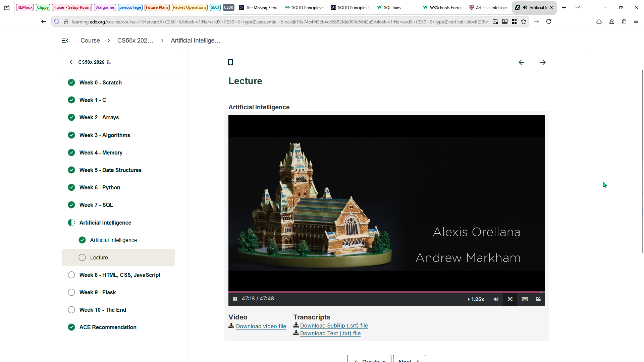
Task: Select the incomplete Lecture unit
Action: pyautogui.click(x=99, y=257)
